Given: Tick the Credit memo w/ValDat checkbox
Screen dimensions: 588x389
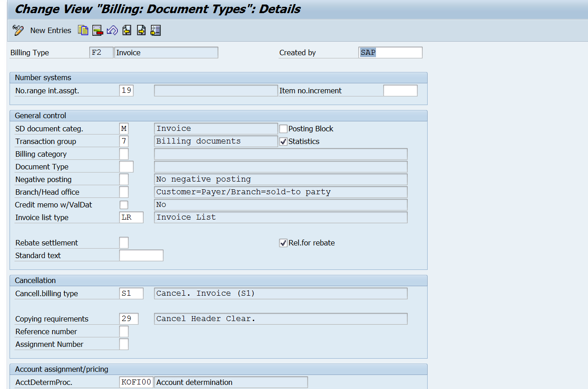Looking at the screenshot, I should tap(124, 205).
